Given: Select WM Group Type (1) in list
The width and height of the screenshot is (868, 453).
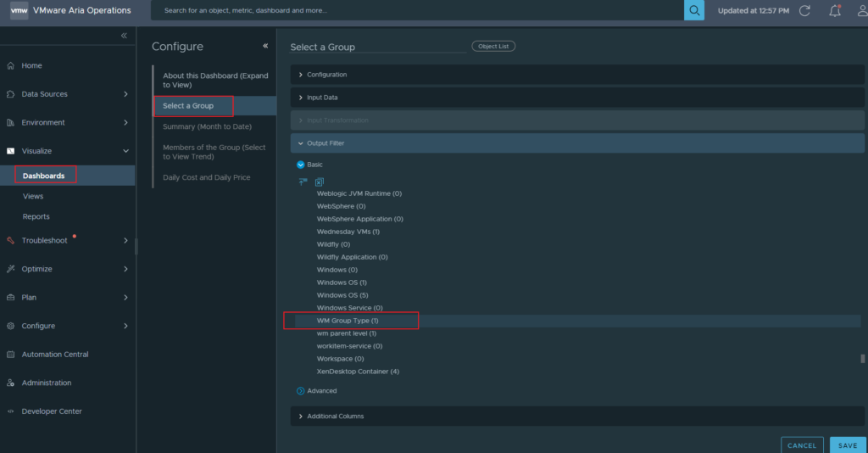Looking at the screenshot, I should [x=348, y=321].
